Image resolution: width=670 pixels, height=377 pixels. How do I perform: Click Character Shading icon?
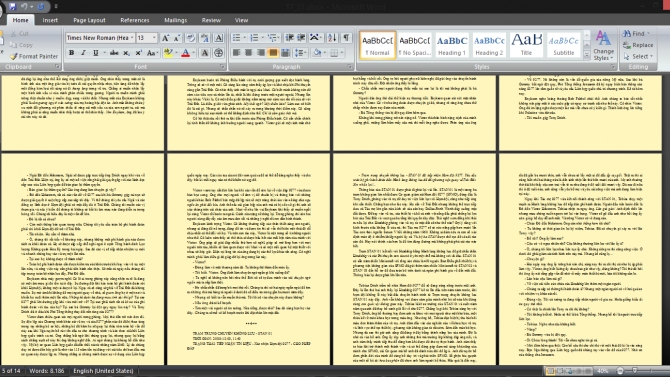coord(205,53)
